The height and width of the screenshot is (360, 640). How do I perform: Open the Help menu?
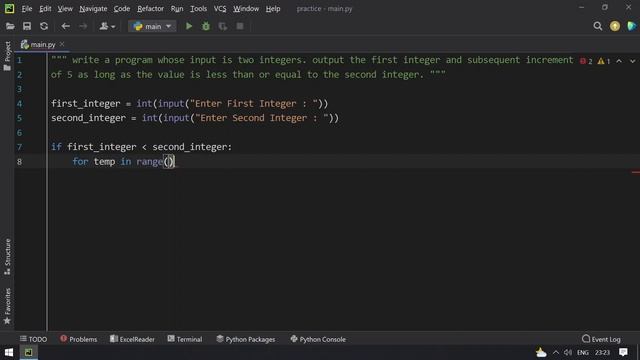click(x=273, y=9)
